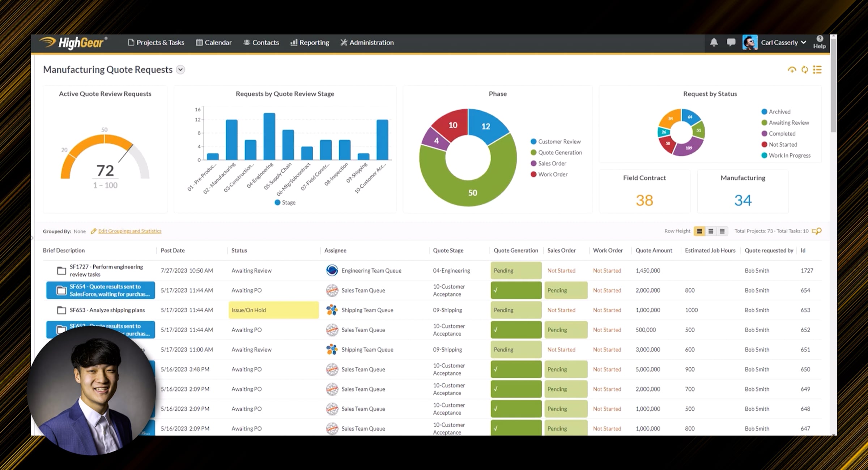Select the tallest row height option
Screen dimensions: 868x470
(699, 231)
